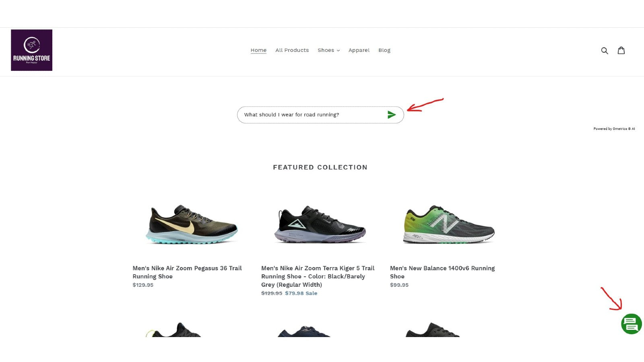This screenshot has width=644, height=362.
Task: Click the Featured Collection heading
Action: point(320,167)
